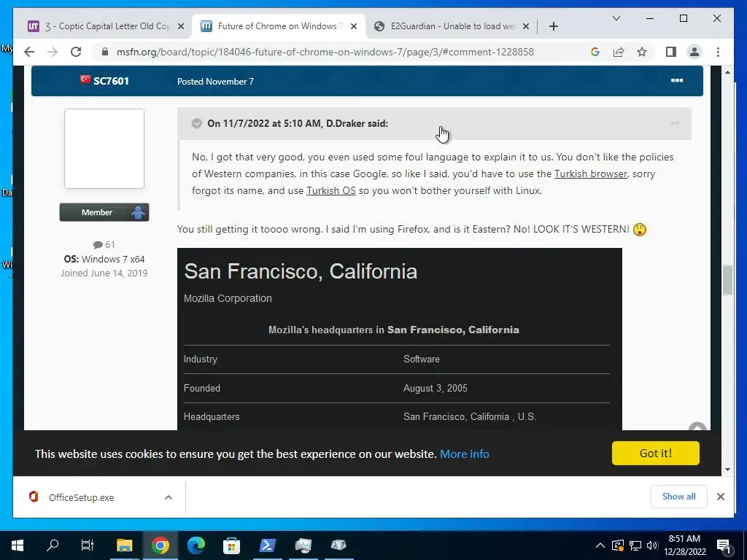Launch Microsoft Edge from taskbar

(196, 545)
